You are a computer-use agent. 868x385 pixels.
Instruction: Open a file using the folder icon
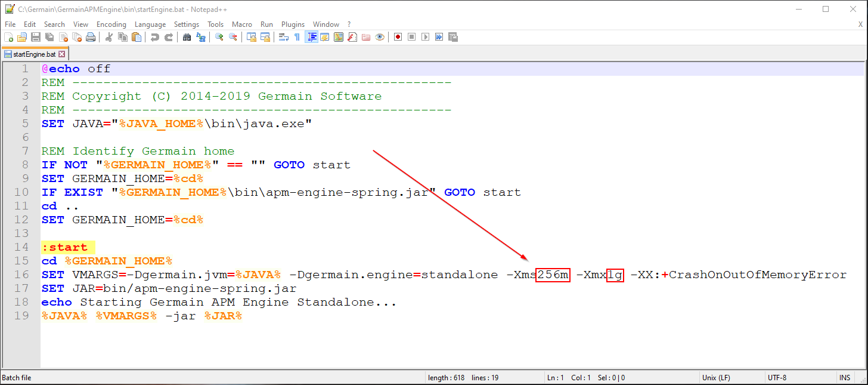[x=22, y=37]
